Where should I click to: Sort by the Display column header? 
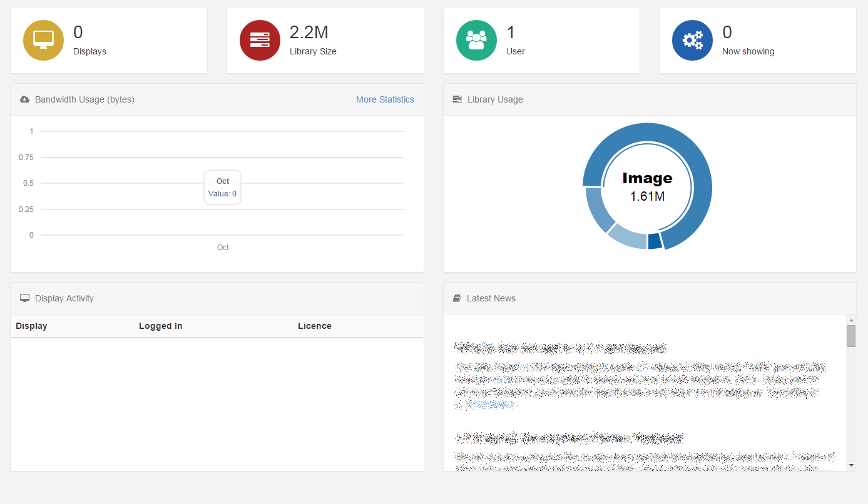tap(31, 326)
